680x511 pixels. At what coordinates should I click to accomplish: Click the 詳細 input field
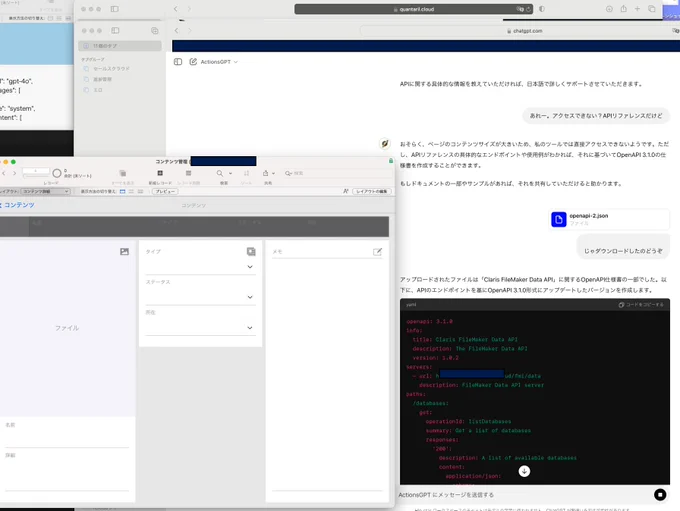(67, 475)
